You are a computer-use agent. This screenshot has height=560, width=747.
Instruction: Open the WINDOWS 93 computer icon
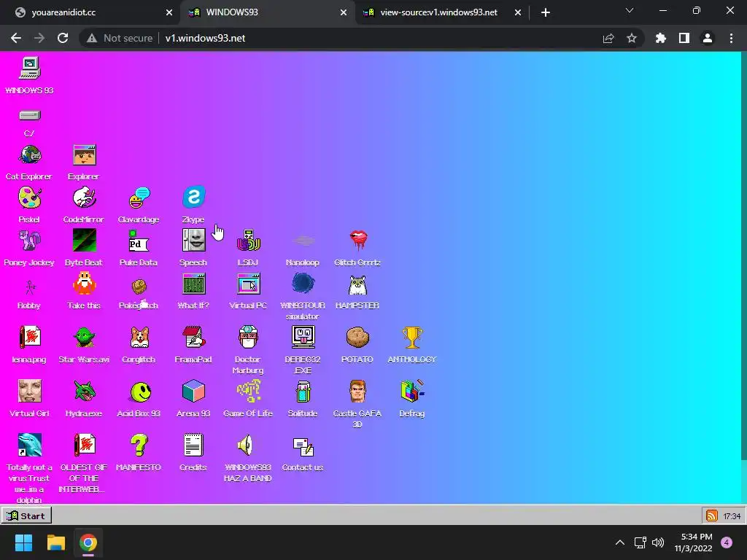tap(29, 68)
